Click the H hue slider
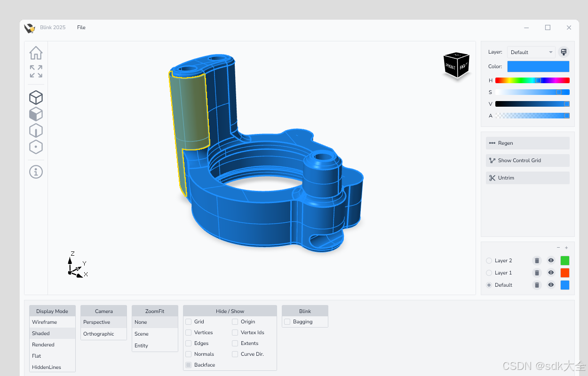Viewport: 588px width, 376px height. (x=532, y=80)
